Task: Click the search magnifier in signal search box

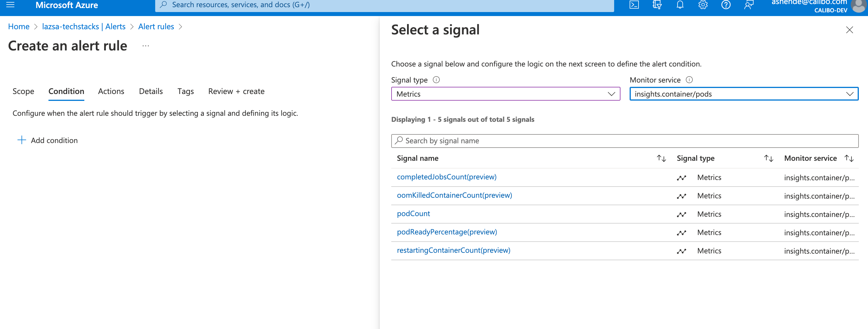Action: 399,140
